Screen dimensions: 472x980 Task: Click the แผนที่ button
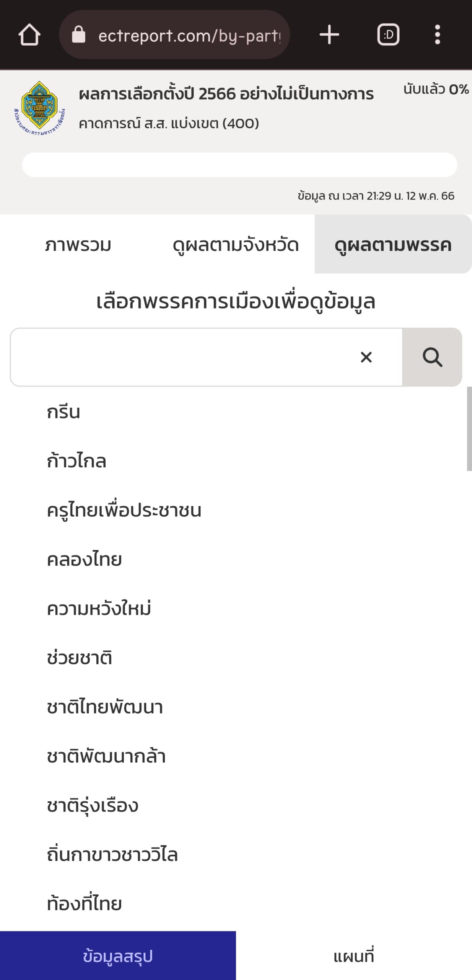(354, 956)
